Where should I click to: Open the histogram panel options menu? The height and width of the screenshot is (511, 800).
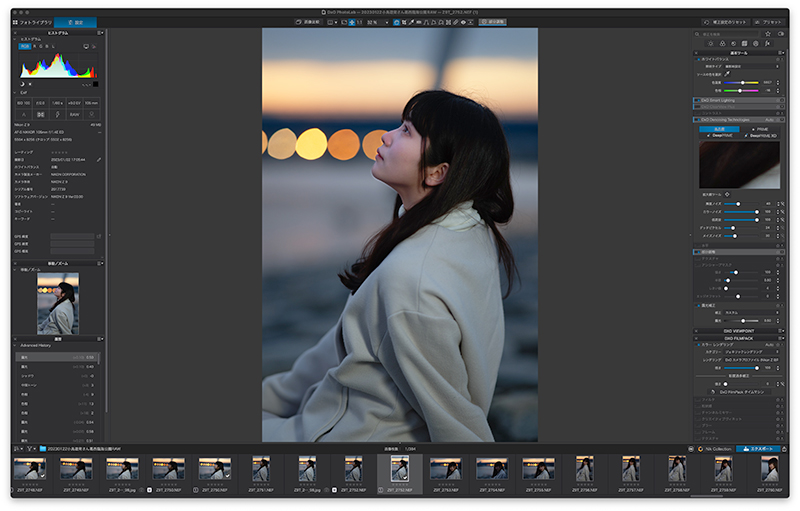[x=100, y=33]
